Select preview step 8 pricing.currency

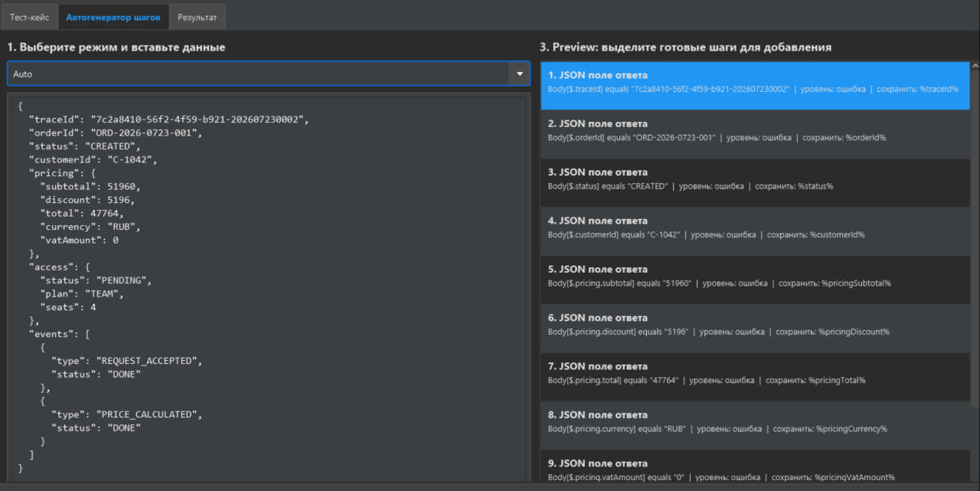tap(755, 425)
